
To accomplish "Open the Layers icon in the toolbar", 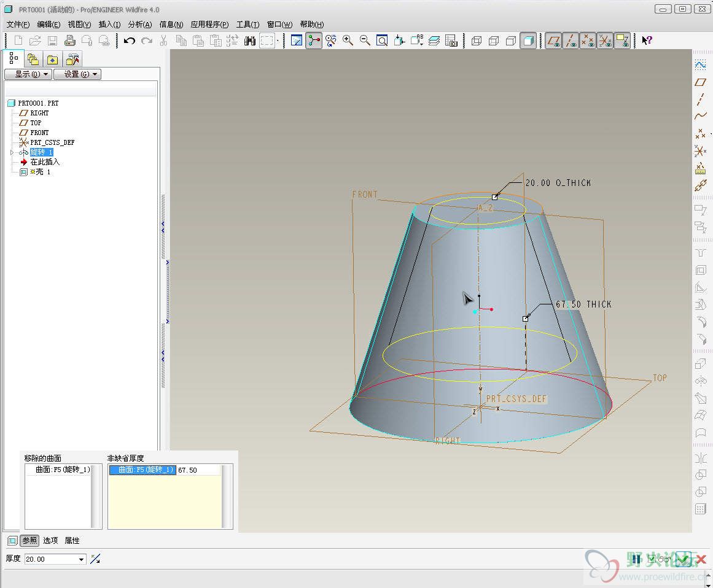I will tap(434, 41).
